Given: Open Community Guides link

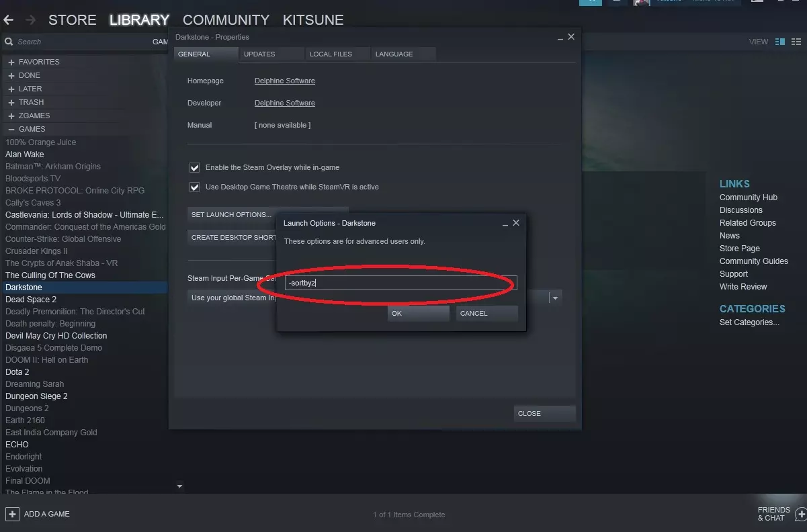Looking at the screenshot, I should coord(754,261).
